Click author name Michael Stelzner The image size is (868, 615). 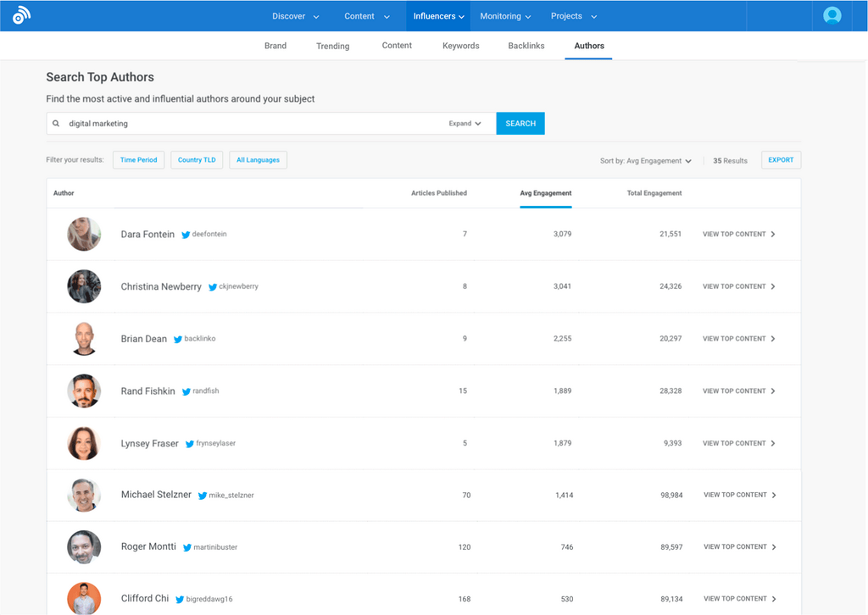[x=156, y=495]
